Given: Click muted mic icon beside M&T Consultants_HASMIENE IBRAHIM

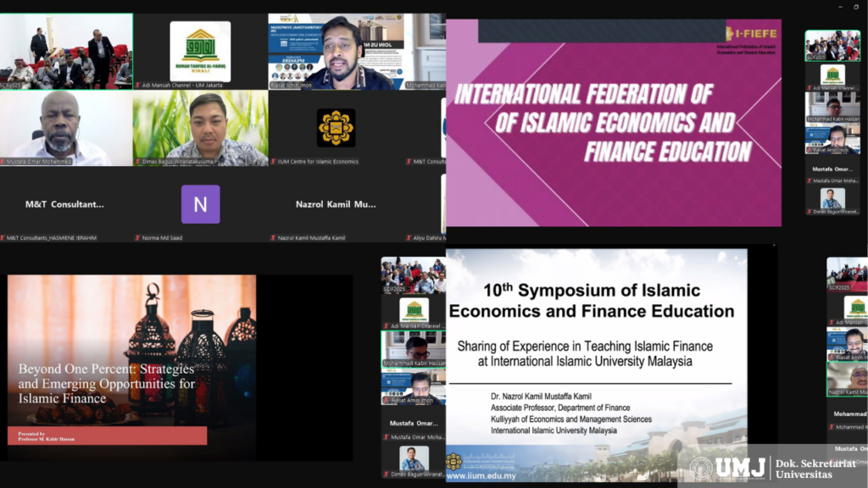Looking at the screenshot, I should click(3, 238).
